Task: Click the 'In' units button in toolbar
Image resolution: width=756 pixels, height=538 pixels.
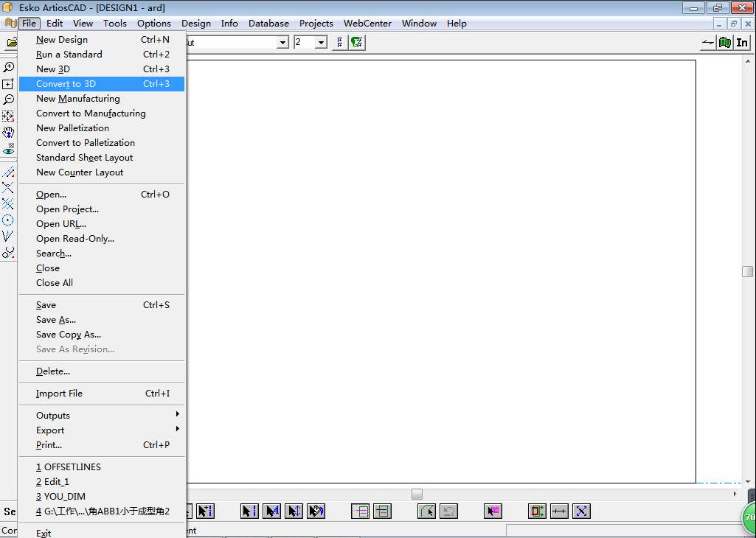Action: (742, 43)
